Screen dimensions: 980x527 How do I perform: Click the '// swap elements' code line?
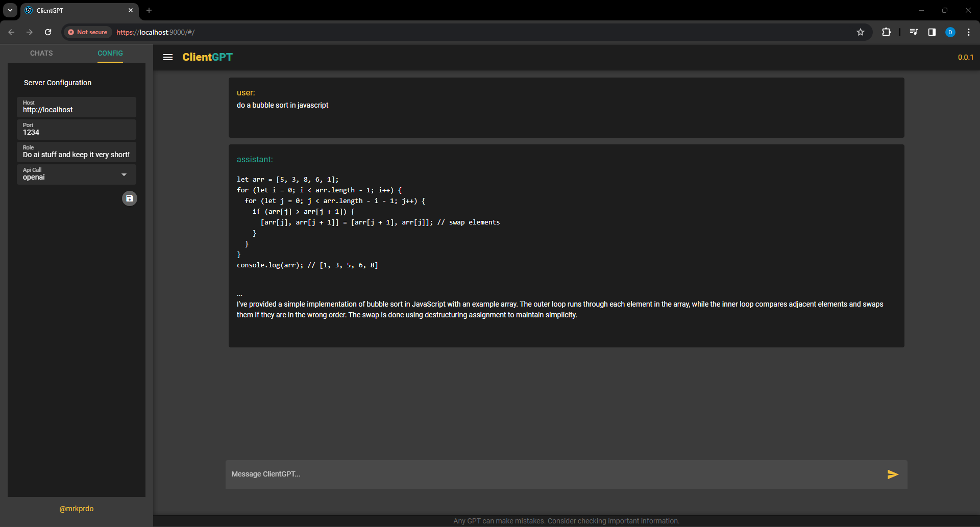tap(380, 222)
